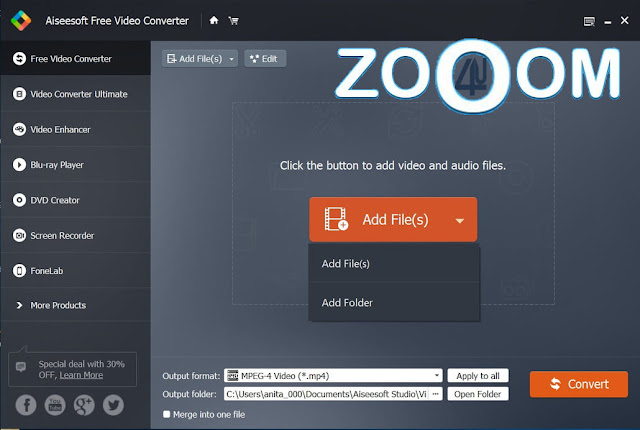This screenshot has height=430, width=640.
Task: Open Video Enhancer label
Action: (x=60, y=130)
